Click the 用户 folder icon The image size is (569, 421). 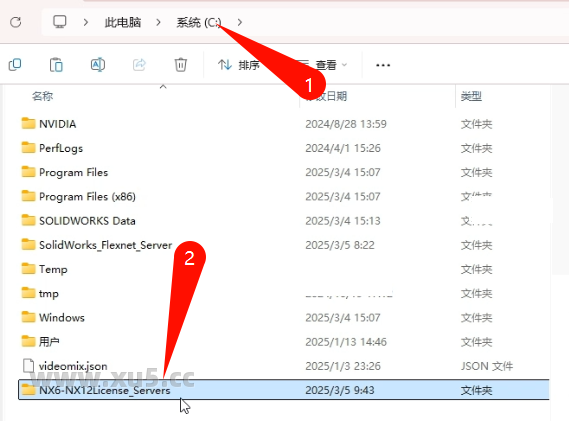click(28, 342)
